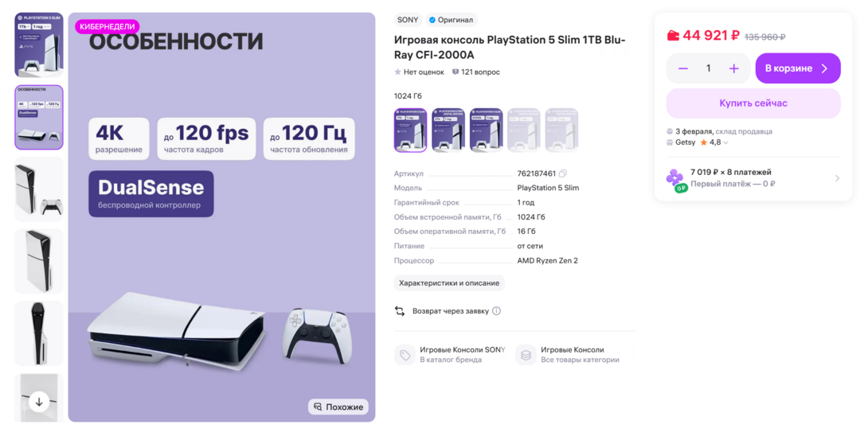Expand the 8 payments installment details

[x=837, y=178]
